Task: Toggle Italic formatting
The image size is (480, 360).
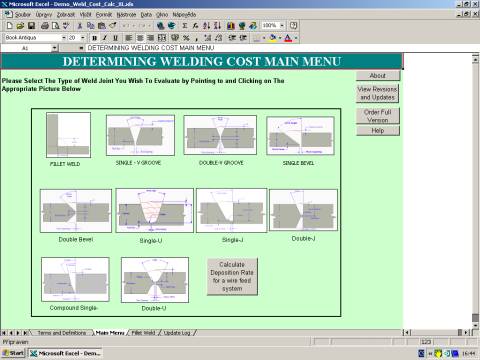Action: 105,38
